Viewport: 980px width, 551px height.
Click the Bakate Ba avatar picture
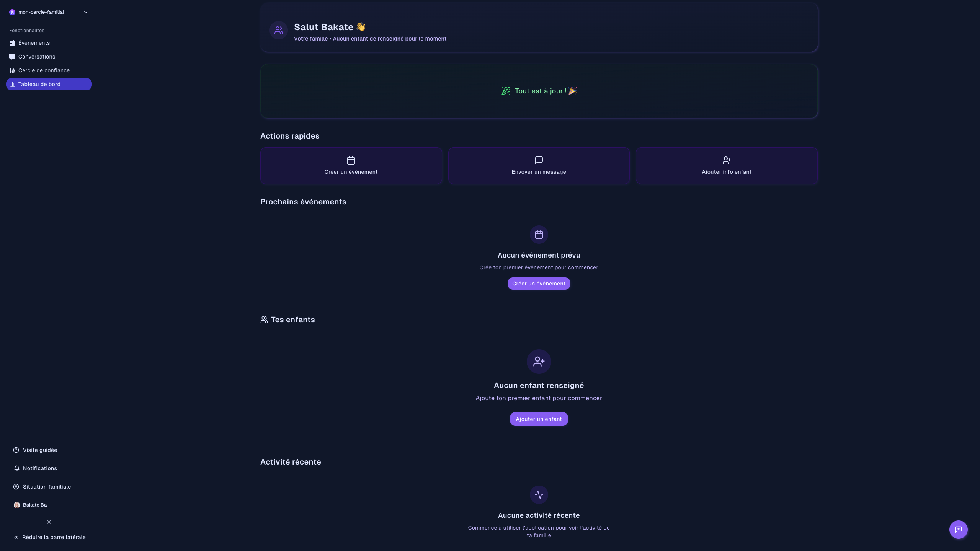(16, 505)
